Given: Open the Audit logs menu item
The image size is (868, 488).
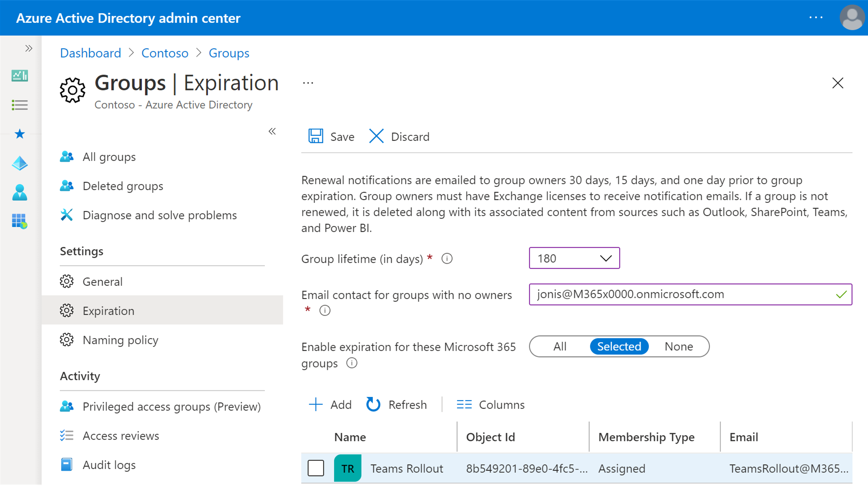Looking at the screenshot, I should tap(110, 465).
